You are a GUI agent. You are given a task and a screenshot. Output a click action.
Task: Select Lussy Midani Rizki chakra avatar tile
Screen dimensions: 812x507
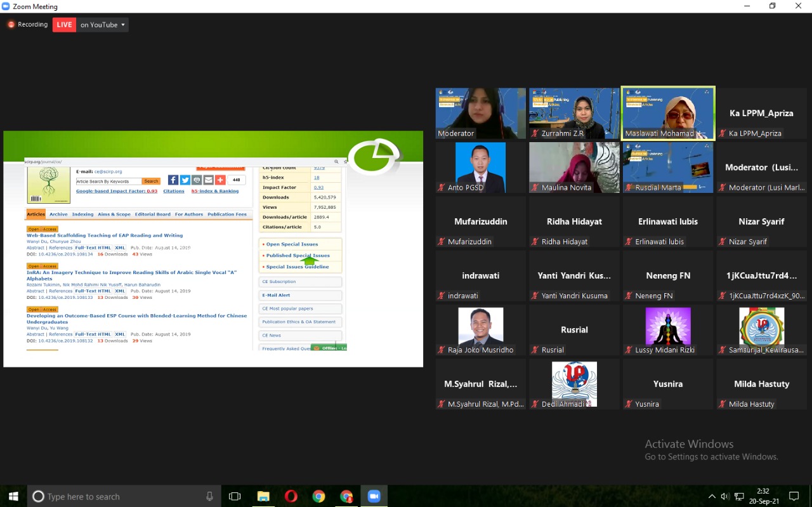pos(668,330)
